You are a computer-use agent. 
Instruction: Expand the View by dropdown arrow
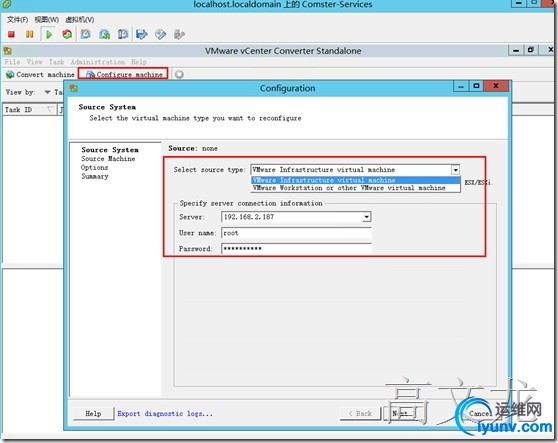47,92
